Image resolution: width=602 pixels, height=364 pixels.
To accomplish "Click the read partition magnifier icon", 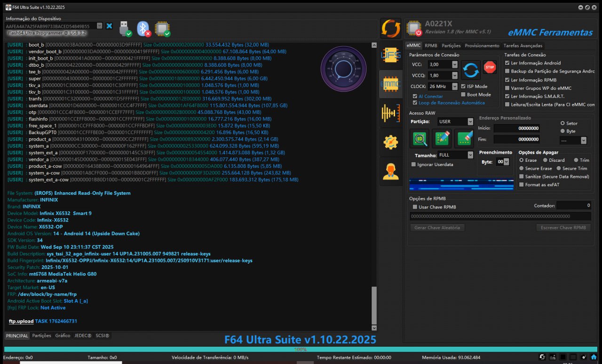I will 420,138.
